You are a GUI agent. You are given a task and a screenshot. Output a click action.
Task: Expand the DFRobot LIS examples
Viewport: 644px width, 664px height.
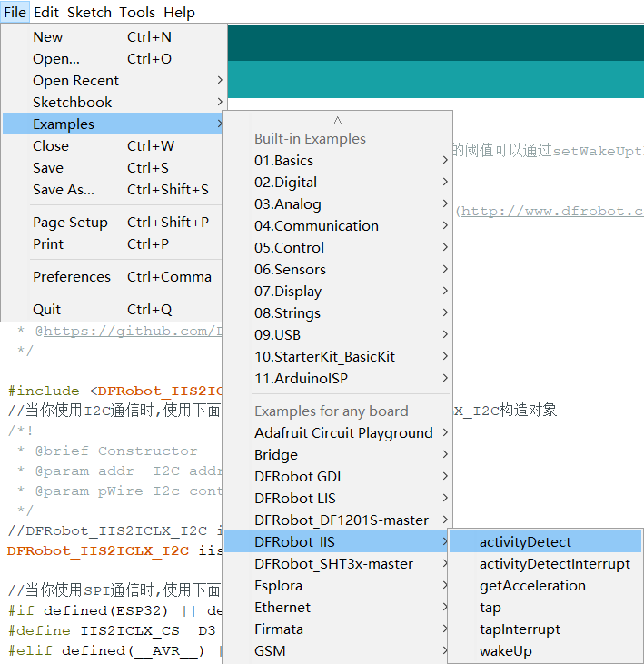pos(338,499)
